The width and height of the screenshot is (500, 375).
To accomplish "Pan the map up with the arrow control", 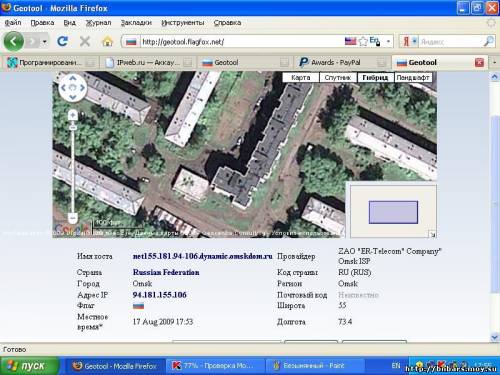I will coord(73,79).
